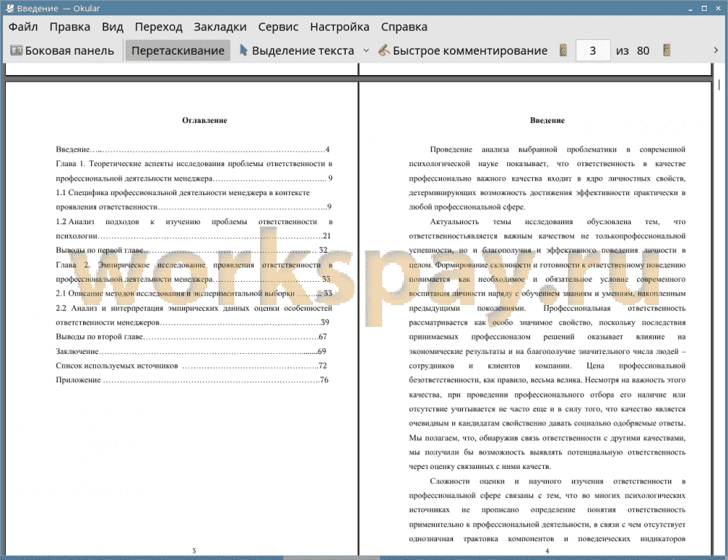Screen dimensions: 728x560
Task: Expand the dropdown arrow beside Выделение текста
Action: coord(366,51)
